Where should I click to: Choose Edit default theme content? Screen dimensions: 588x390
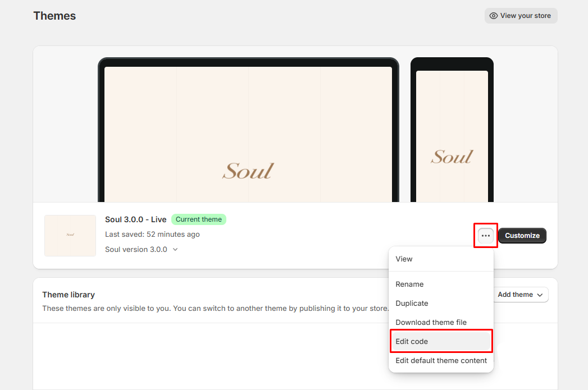[x=441, y=361]
